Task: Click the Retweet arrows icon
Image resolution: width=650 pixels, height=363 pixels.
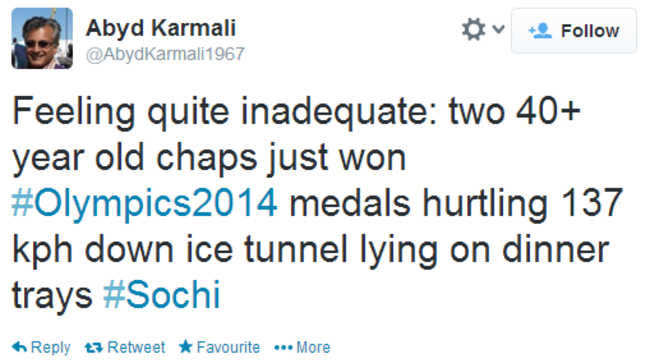Action: (x=94, y=347)
